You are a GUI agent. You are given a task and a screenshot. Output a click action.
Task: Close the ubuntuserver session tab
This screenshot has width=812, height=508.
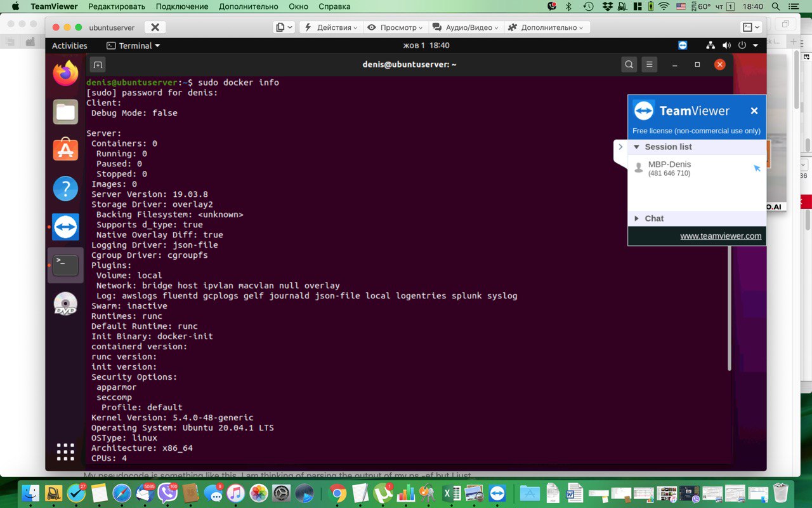pyautogui.click(x=154, y=27)
